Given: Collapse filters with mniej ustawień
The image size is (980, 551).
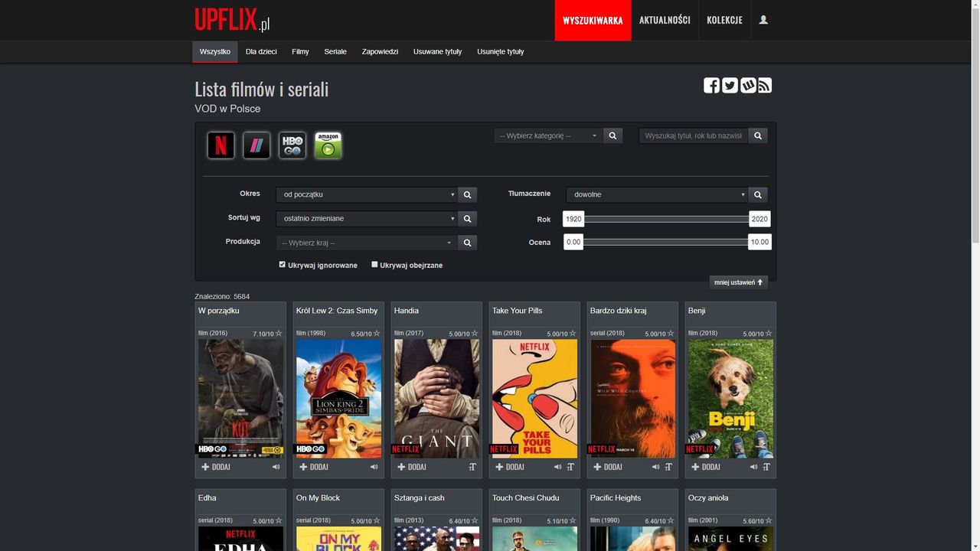Looking at the screenshot, I should point(739,282).
